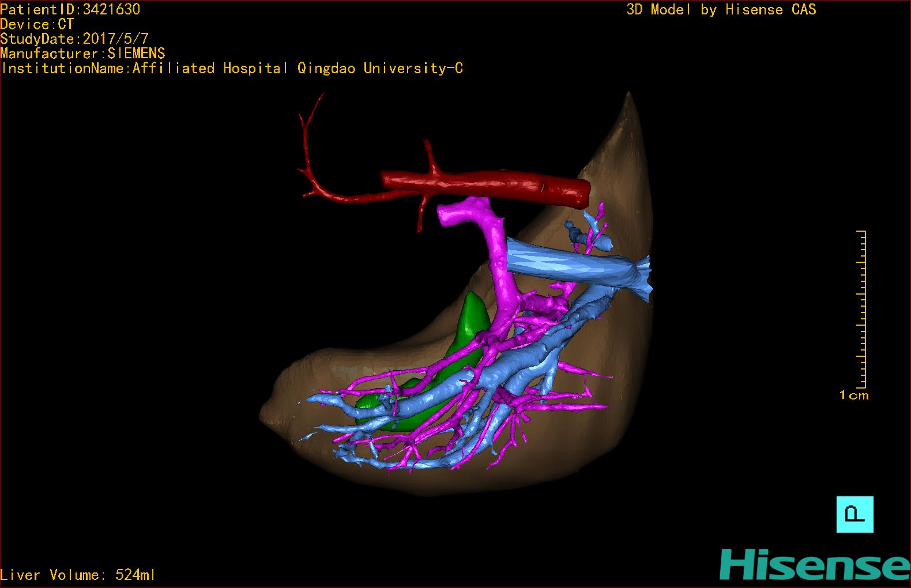Select the wide light-blue vein cylinder
Viewport: 911px width, 588px height.
[x=571, y=264]
